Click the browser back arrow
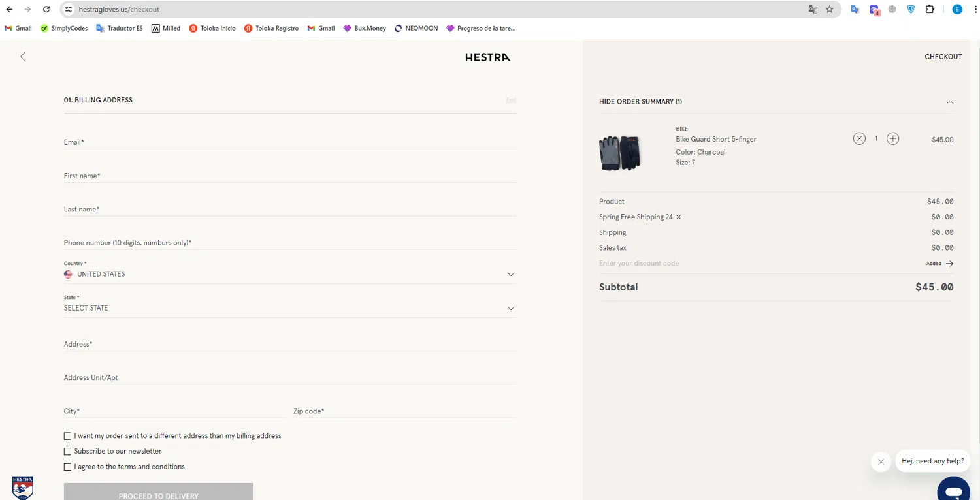 pyautogui.click(x=9, y=9)
